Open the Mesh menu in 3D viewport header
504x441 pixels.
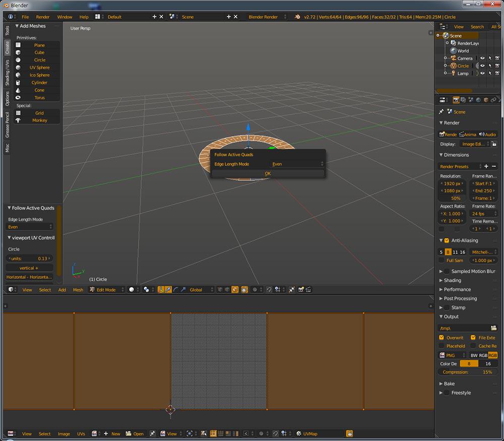coord(78,290)
